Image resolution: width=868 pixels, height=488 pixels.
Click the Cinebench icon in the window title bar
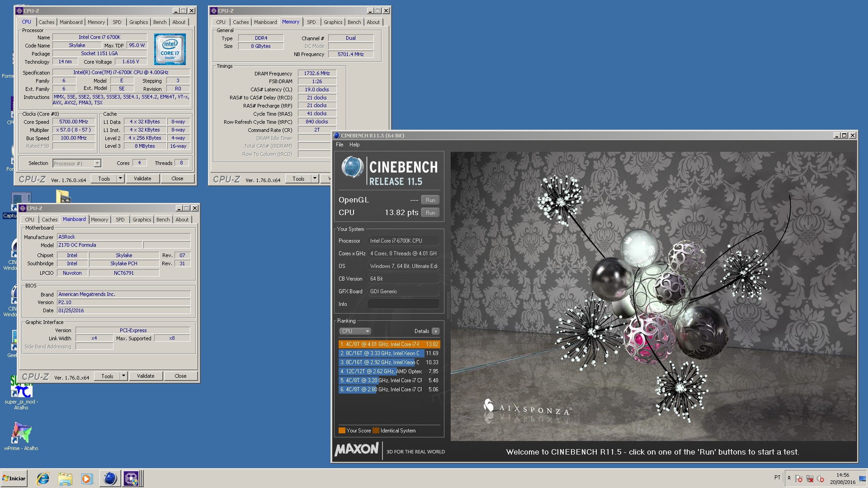click(x=337, y=136)
